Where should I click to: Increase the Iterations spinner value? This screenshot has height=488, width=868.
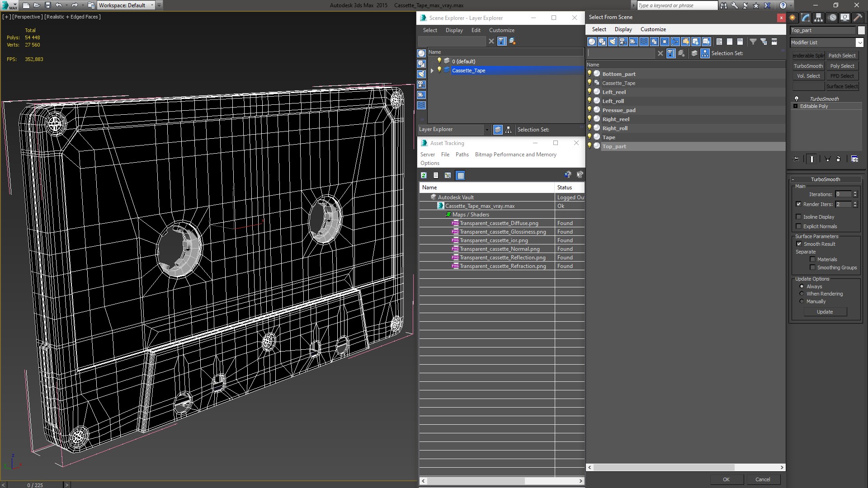(855, 192)
